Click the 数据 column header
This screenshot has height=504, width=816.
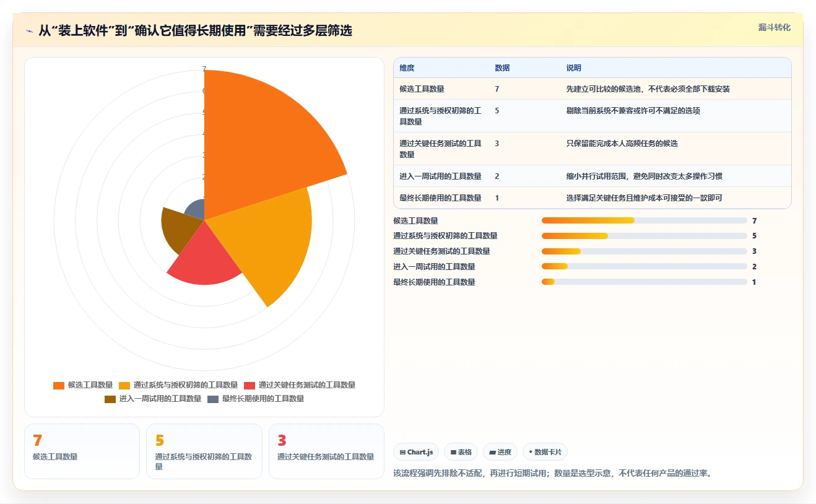pos(502,68)
